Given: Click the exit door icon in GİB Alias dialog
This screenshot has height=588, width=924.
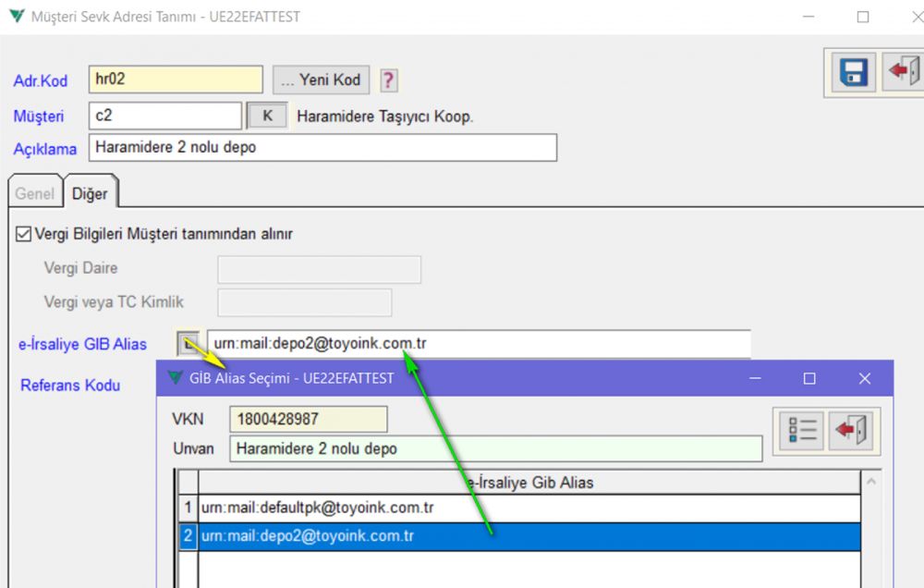Looking at the screenshot, I should 851,431.
